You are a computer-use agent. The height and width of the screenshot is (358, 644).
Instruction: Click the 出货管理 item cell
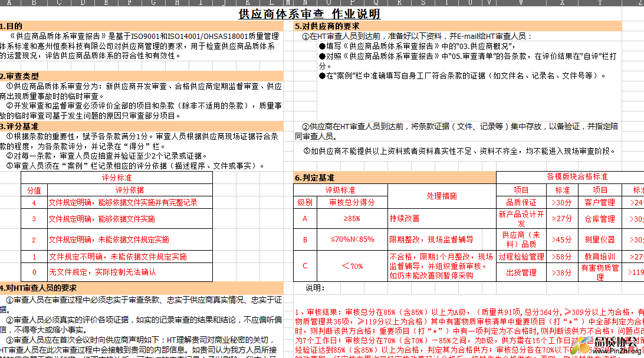click(521, 272)
